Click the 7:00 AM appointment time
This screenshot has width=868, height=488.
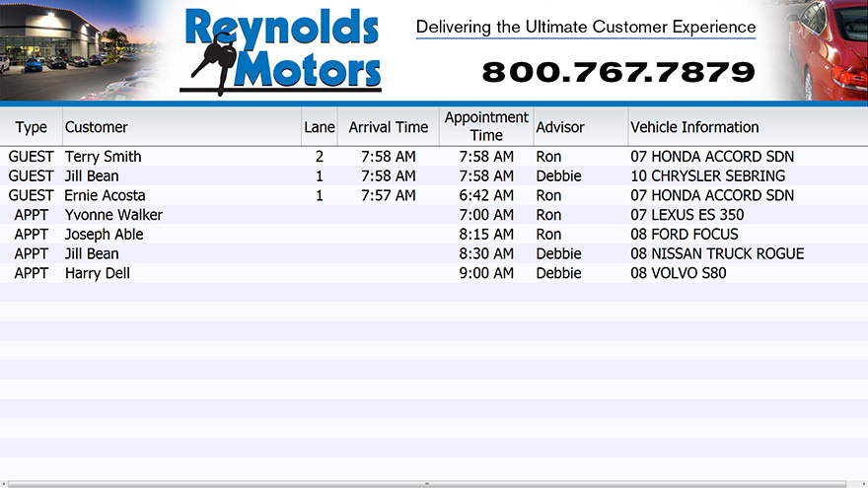pyautogui.click(x=486, y=215)
